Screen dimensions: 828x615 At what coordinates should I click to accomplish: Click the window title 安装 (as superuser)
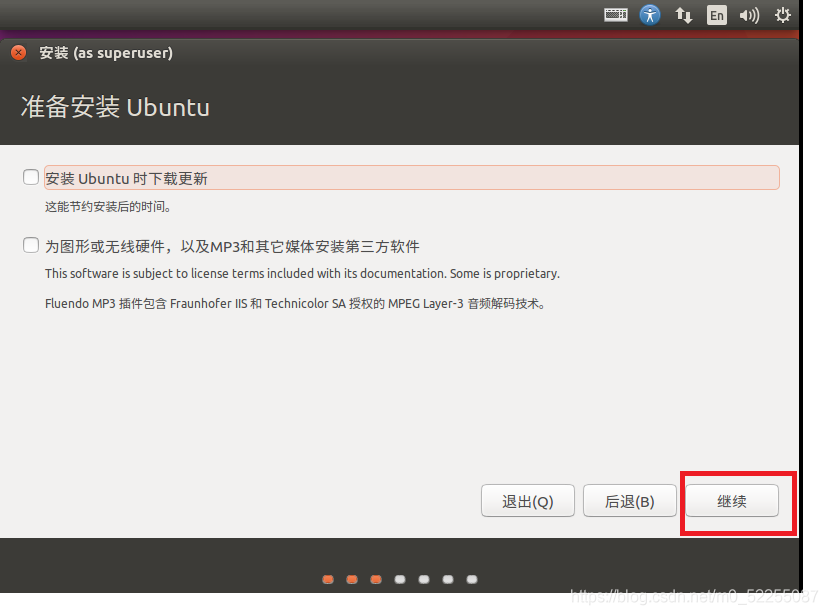point(106,53)
